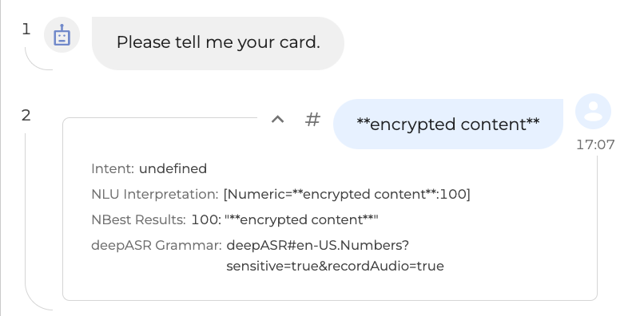This screenshot has width=644, height=316.
Task: Click sensitive=true&recordAudio=true text
Action: pyautogui.click(x=335, y=266)
